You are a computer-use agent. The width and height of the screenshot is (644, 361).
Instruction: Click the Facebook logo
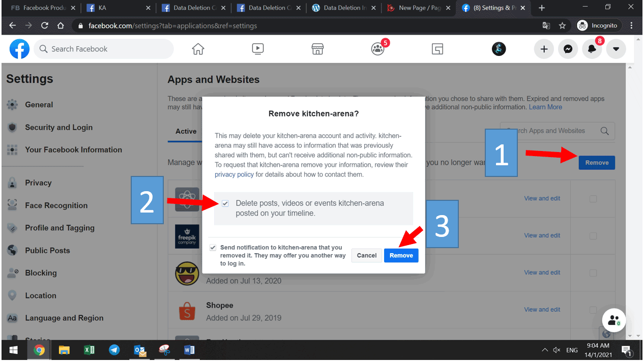click(x=19, y=49)
